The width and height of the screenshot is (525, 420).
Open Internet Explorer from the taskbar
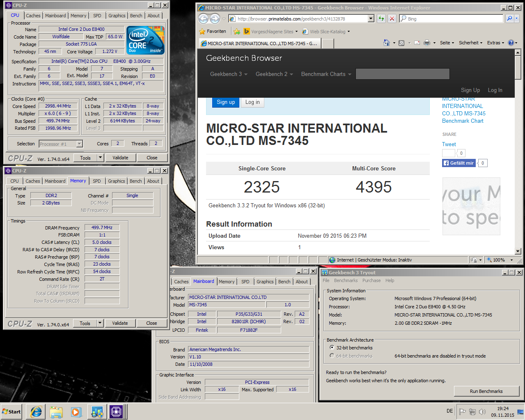(x=36, y=412)
